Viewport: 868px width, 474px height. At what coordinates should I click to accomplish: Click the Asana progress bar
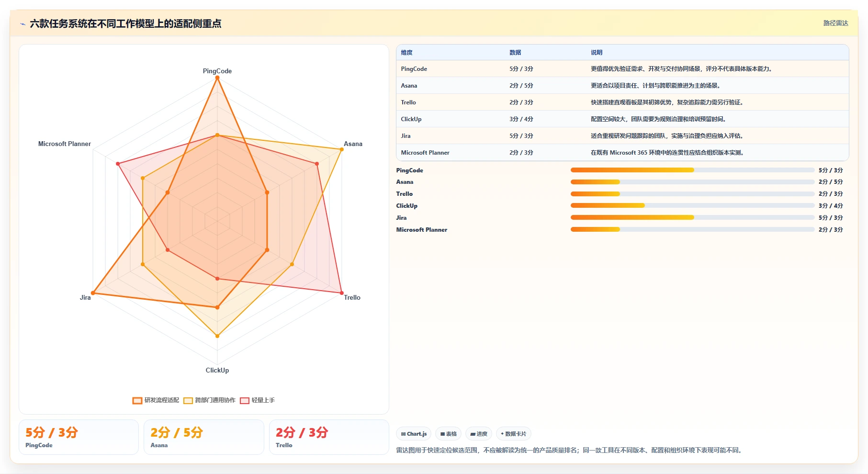click(692, 182)
